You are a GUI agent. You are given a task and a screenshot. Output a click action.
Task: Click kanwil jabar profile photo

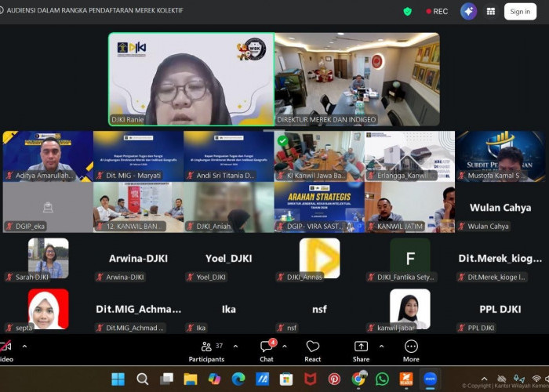(410, 309)
